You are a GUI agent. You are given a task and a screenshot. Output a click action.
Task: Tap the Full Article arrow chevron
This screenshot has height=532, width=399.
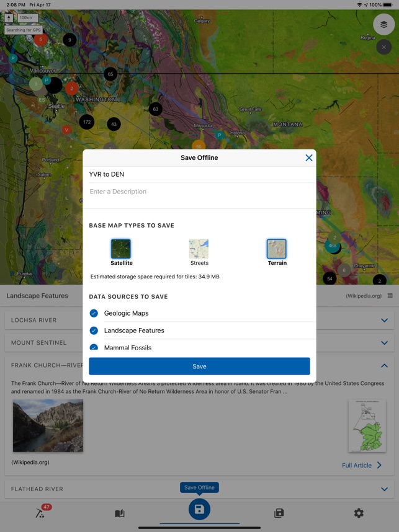379,465
